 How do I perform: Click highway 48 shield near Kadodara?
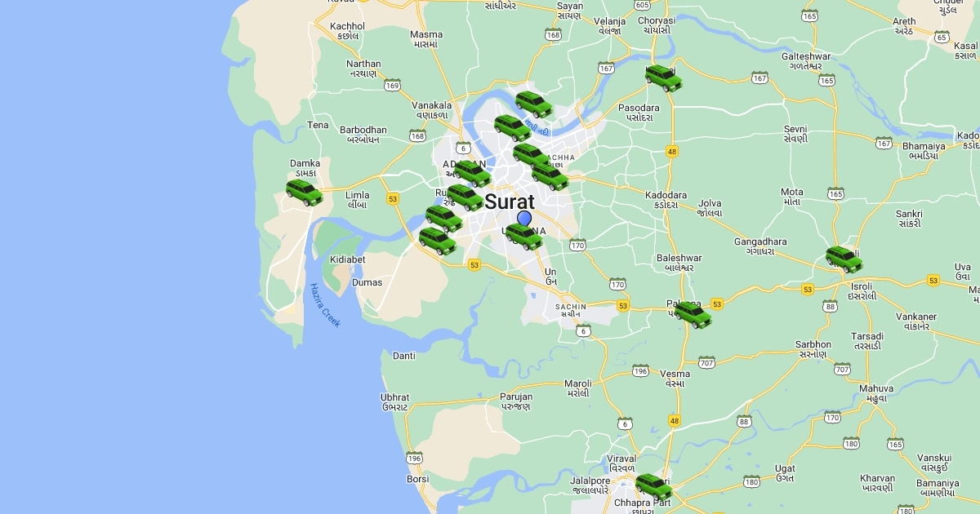coord(672,151)
